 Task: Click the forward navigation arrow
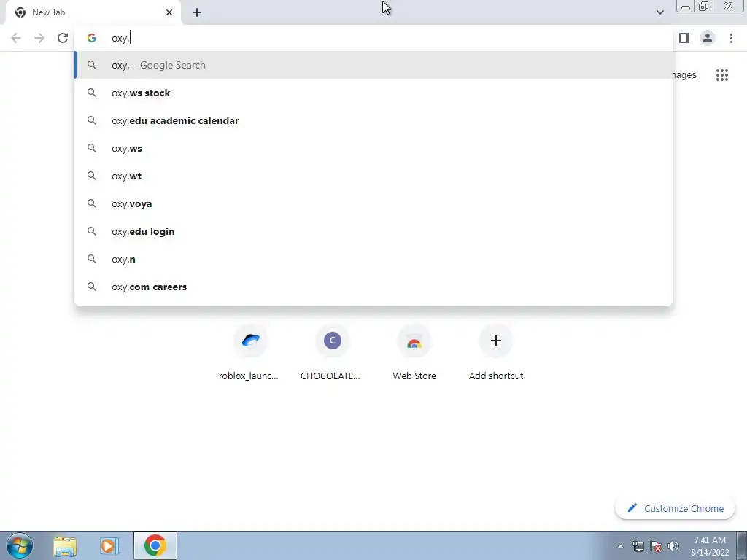pos(39,38)
